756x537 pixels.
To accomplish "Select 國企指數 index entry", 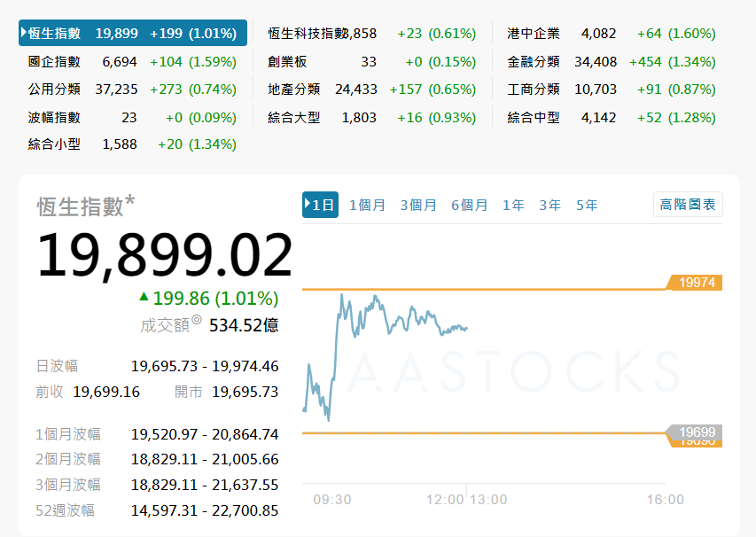I will pos(55,62).
